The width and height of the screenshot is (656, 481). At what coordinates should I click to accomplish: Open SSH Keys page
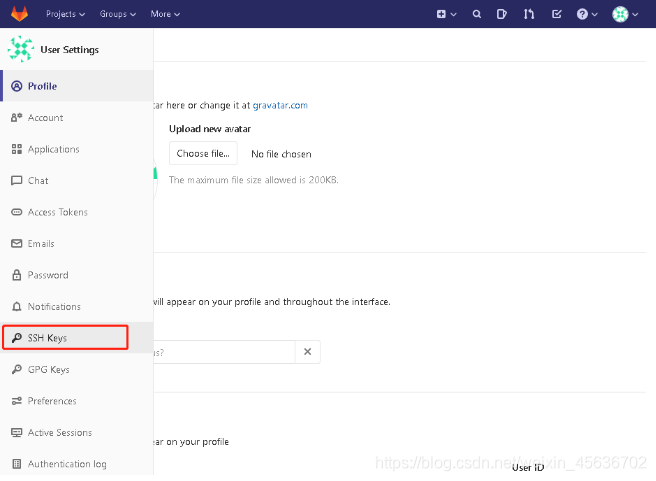[77, 338]
